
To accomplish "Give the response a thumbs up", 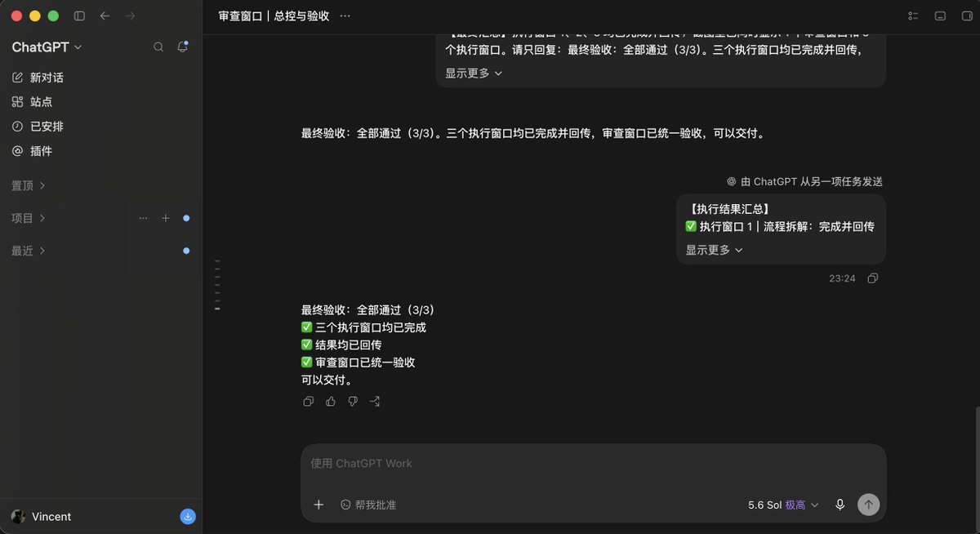I will (x=331, y=401).
